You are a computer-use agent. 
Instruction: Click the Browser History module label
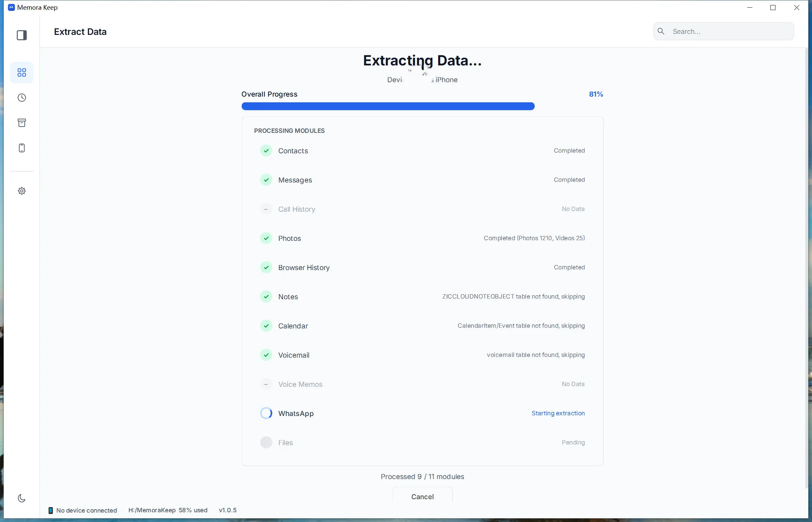coord(304,268)
